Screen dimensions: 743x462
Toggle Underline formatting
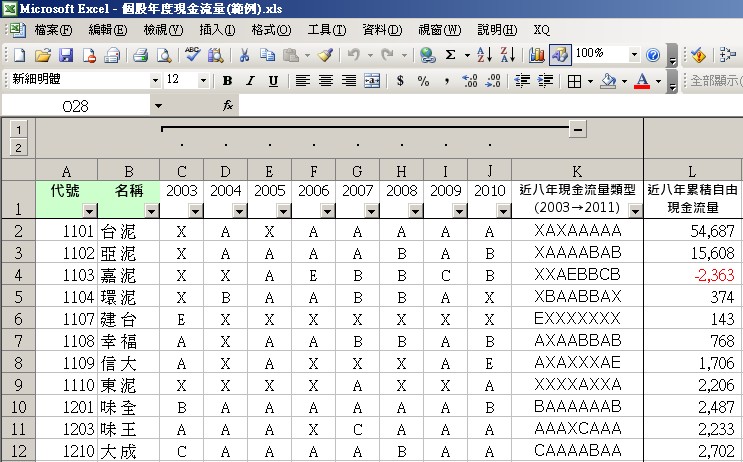click(273, 81)
